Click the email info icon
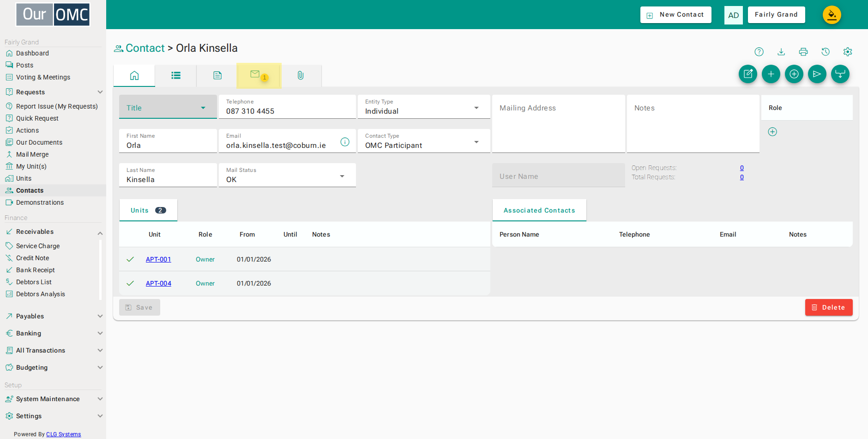Image resolution: width=868 pixels, height=439 pixels. 345,142
